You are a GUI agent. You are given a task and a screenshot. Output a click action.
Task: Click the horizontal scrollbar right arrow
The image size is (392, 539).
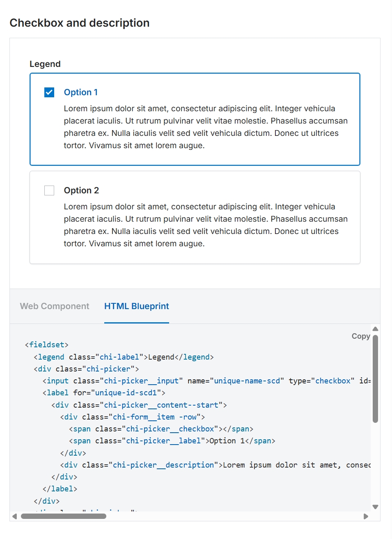[x=366, y=516]
